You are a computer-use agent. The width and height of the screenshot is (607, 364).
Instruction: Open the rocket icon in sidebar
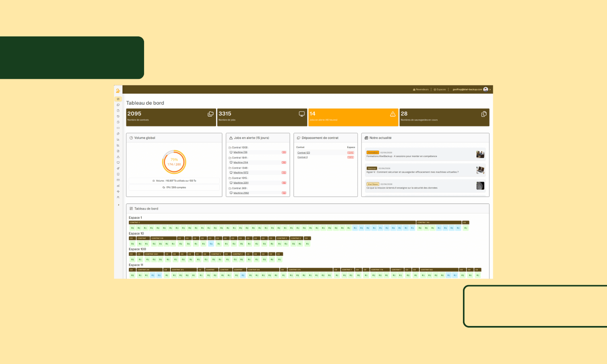pos(118,168)
